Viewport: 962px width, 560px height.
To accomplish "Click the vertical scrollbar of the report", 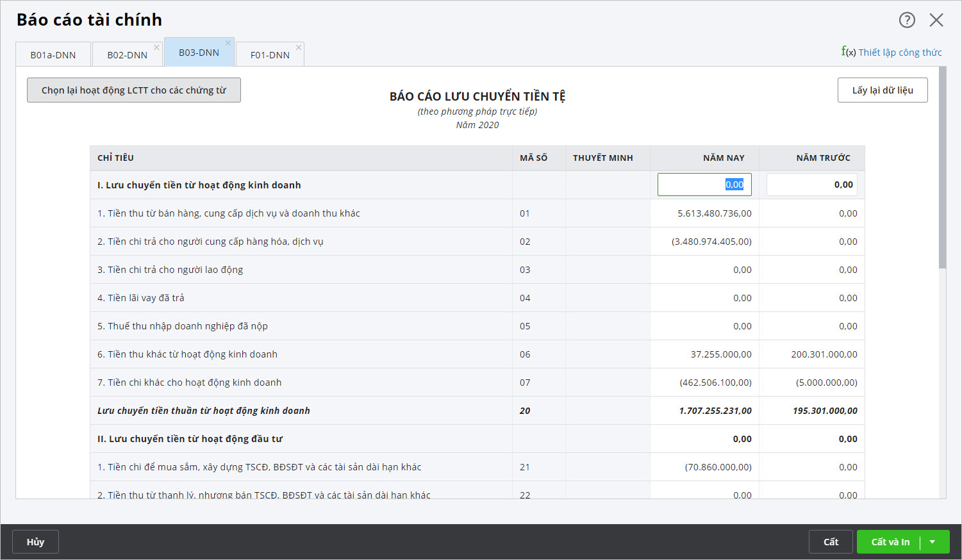I will [x=942, y=167].
